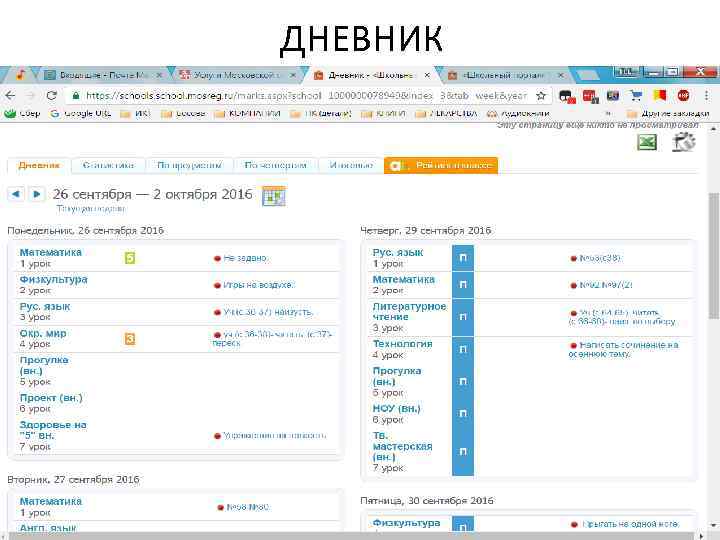This screenshot has height=540, width=720.
Task: Go to the next week
Action: pos(37,194)
